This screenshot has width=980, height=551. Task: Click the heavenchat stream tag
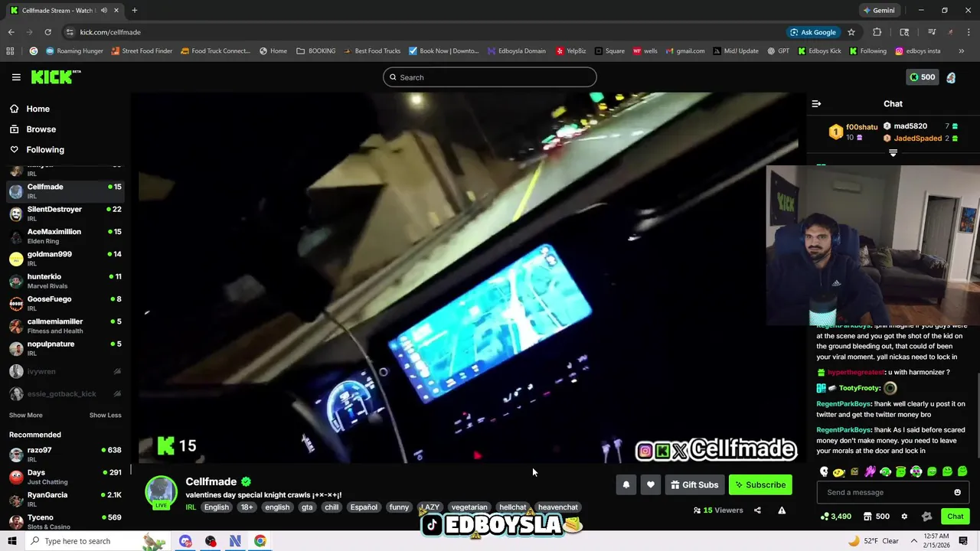[558, 507]
